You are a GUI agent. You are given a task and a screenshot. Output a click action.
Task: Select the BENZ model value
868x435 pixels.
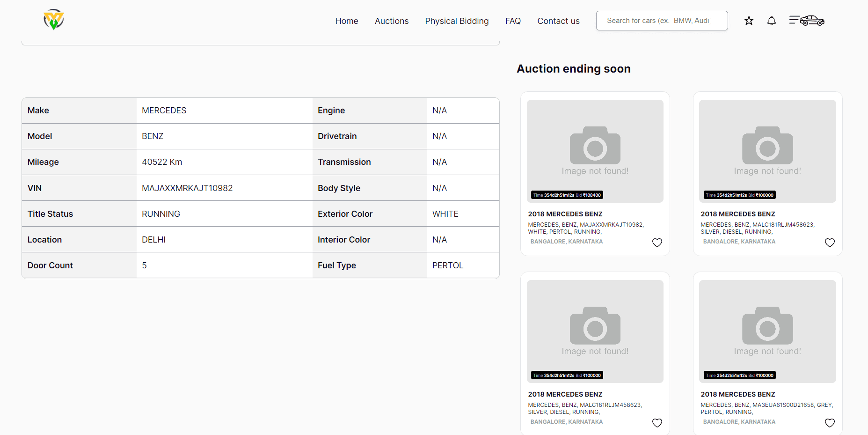pyautogui.click(x=153, y=136)
